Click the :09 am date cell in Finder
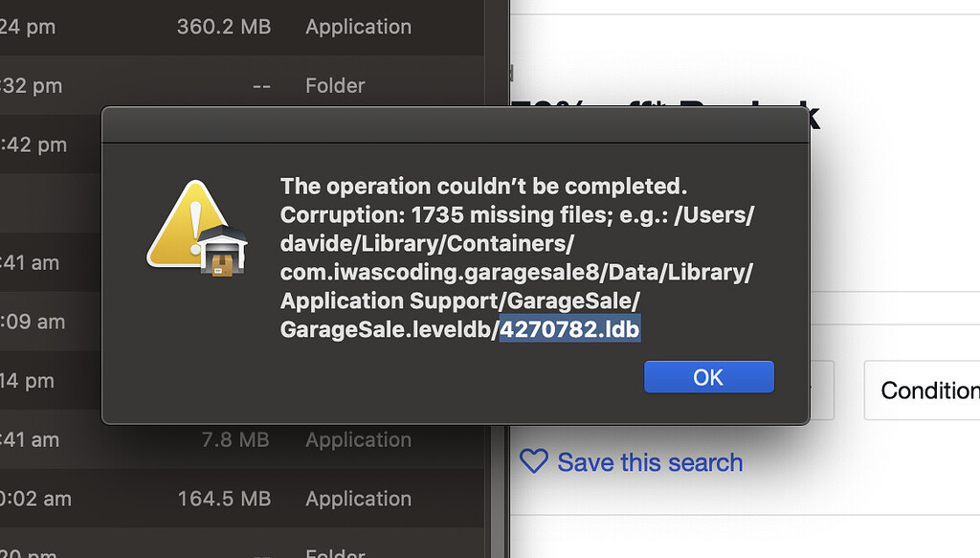 click(33, 322)
